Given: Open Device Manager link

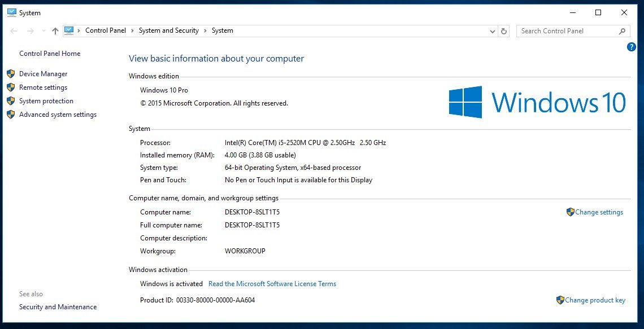Looking at the screenshot, I should [43, 74].
